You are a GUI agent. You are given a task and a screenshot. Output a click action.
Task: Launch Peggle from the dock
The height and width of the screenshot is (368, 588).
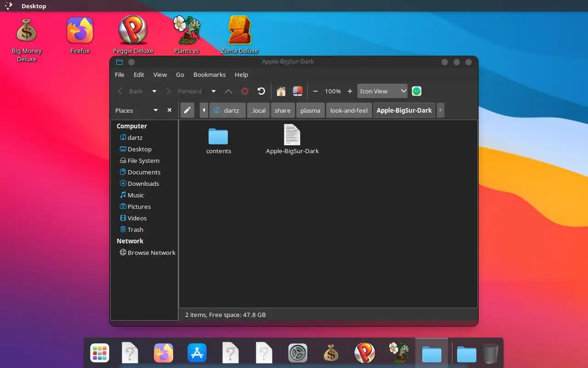coord(365,353)
